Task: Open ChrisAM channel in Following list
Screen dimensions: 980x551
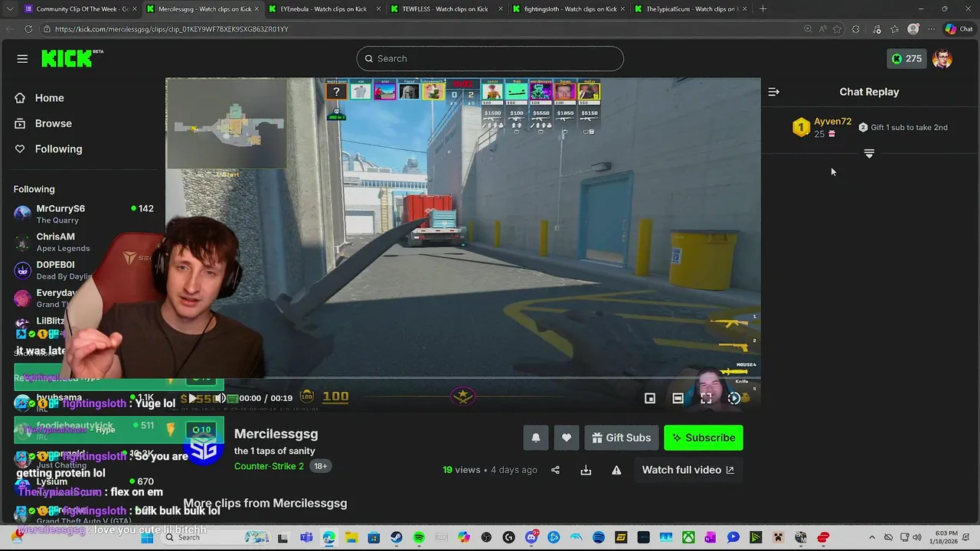Action: pyautogui.click(x=84, y=242)
